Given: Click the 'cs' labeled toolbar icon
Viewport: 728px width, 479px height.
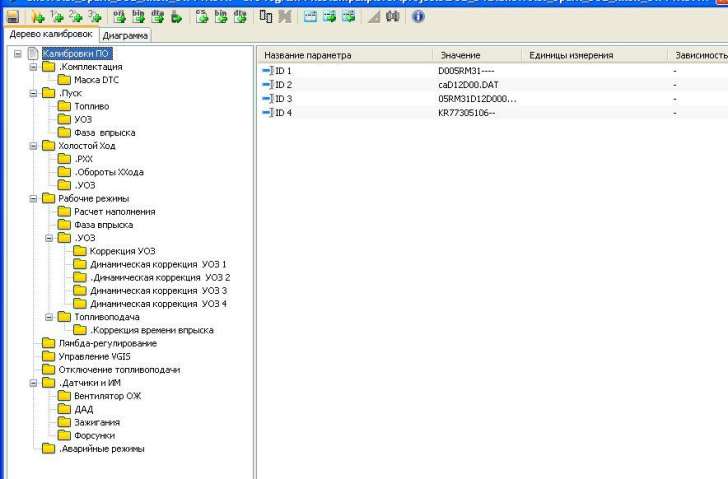Looking at the screenshot, I should (x=202, y=17).
